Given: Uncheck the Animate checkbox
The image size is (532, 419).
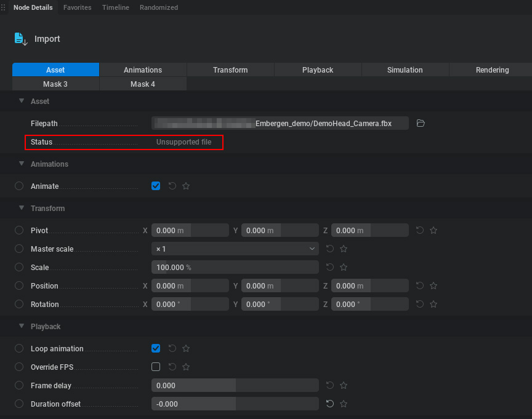Looking at the screenshot, I should (x=156, y=186).
